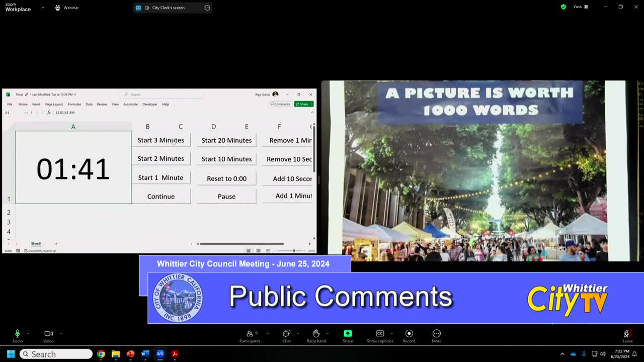Open the Chat panel
Screen dimensions: 644x362
(286, 334)
